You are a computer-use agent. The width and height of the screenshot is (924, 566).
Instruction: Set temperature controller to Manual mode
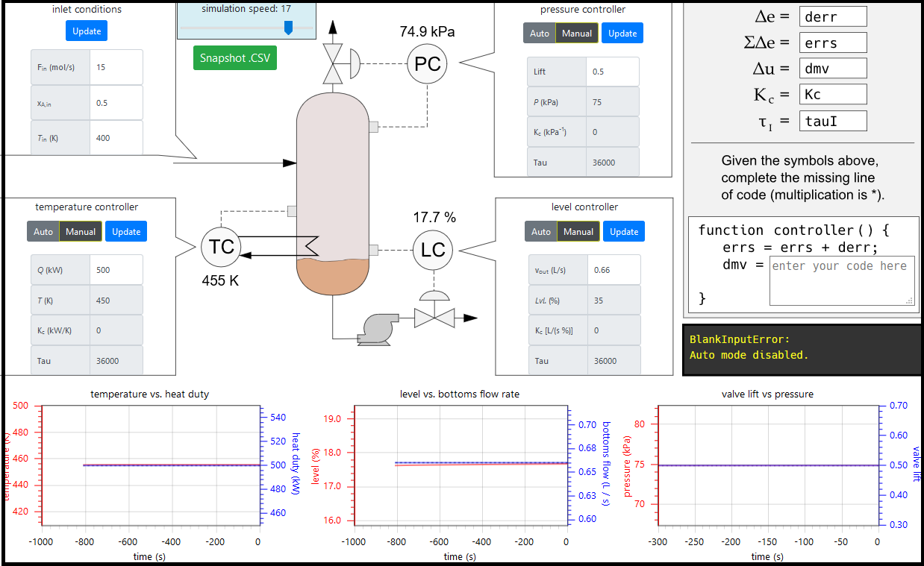[x=81, y=232]
